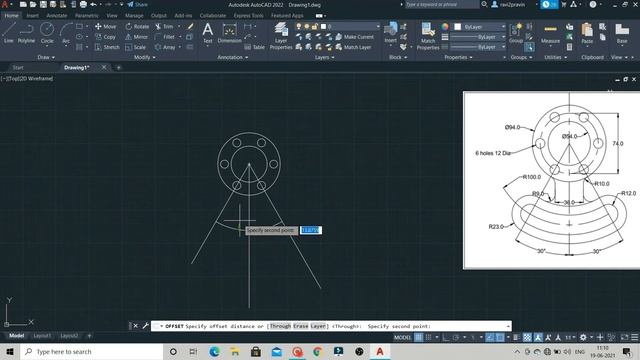The width and height of the screenshot is (640, 360).
Task: Toggle snap mode in status bar
Action: 429,337
